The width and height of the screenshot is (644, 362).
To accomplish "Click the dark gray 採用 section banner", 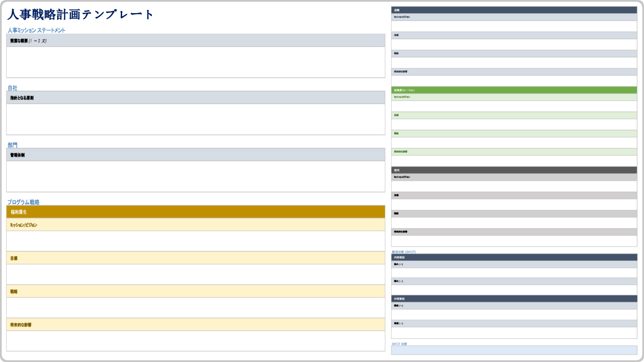I will (x=514, y=170).
